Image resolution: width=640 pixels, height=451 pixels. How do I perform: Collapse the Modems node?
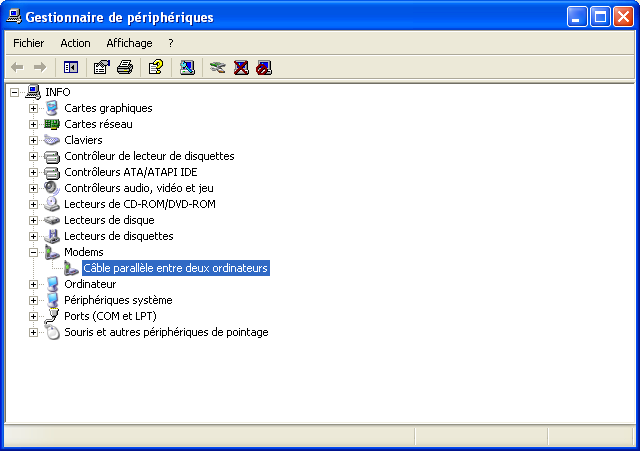tap(33, 252)
